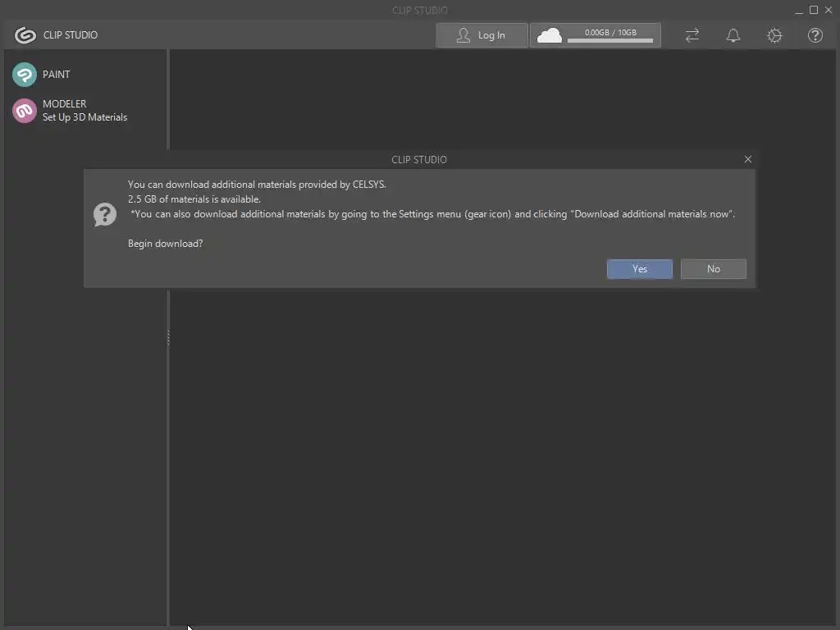Launch MODELER Set Up 3D Materials icon
The height and width of the screenshot is (630, 840).
(x=25, y=111)
